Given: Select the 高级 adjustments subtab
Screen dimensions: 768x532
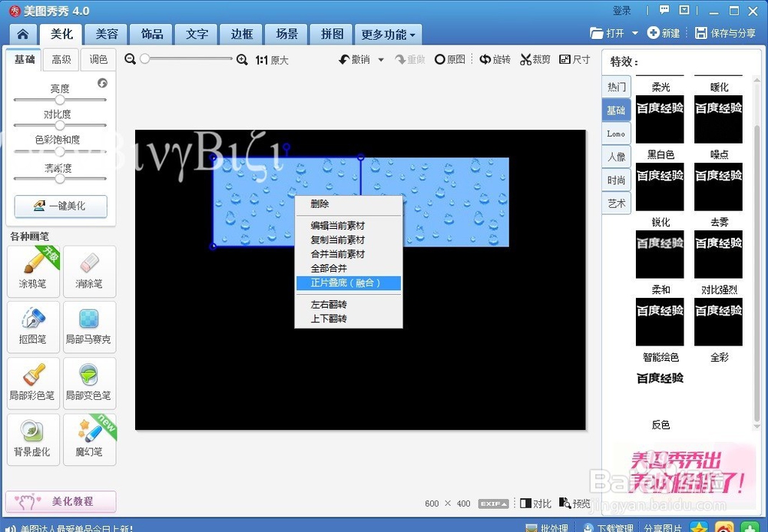Looking at the screenshot, I should click(61, 60).
